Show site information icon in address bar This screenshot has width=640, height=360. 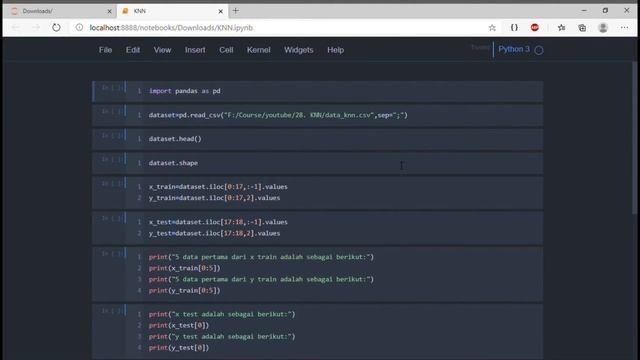(79, 27)
